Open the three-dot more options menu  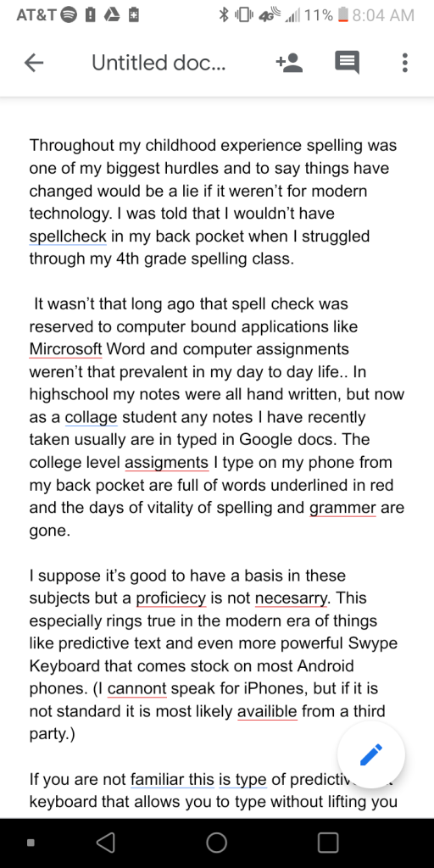coord(405,63)
